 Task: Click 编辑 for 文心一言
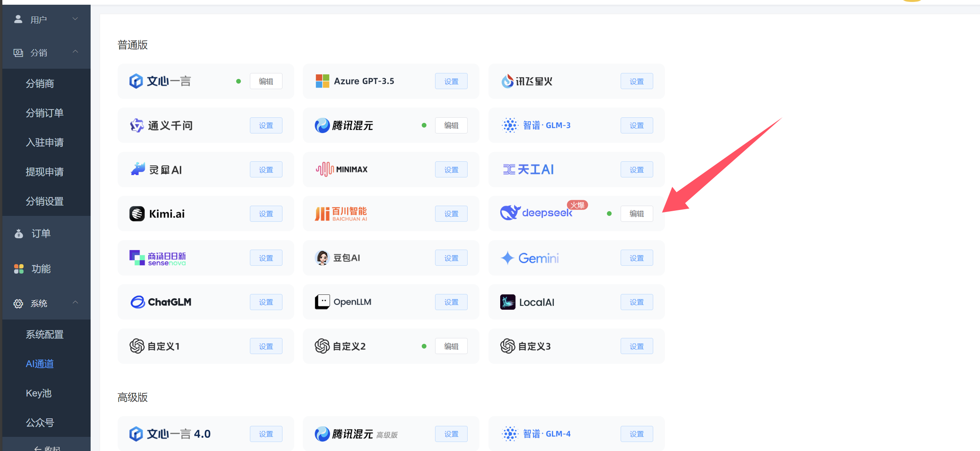click(x=266, y=81)
